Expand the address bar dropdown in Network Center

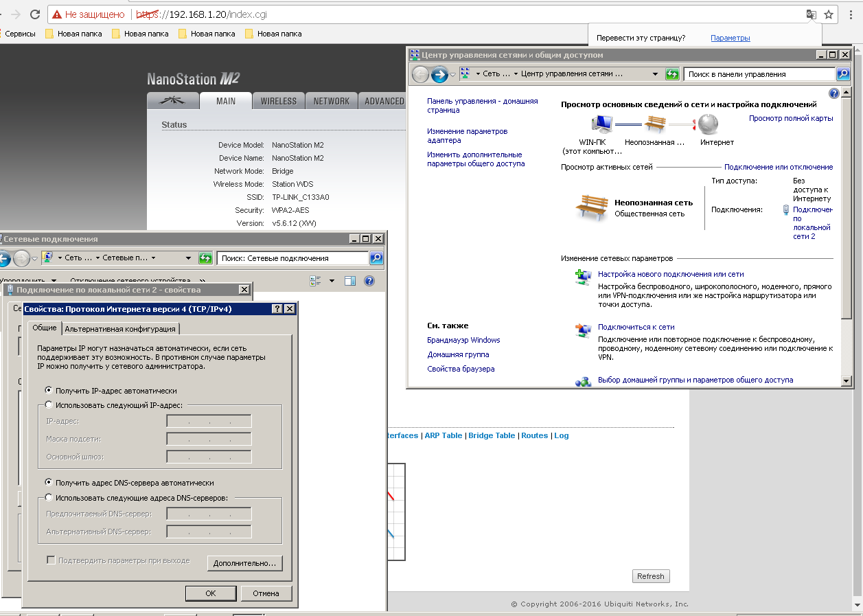coord(656,74)
